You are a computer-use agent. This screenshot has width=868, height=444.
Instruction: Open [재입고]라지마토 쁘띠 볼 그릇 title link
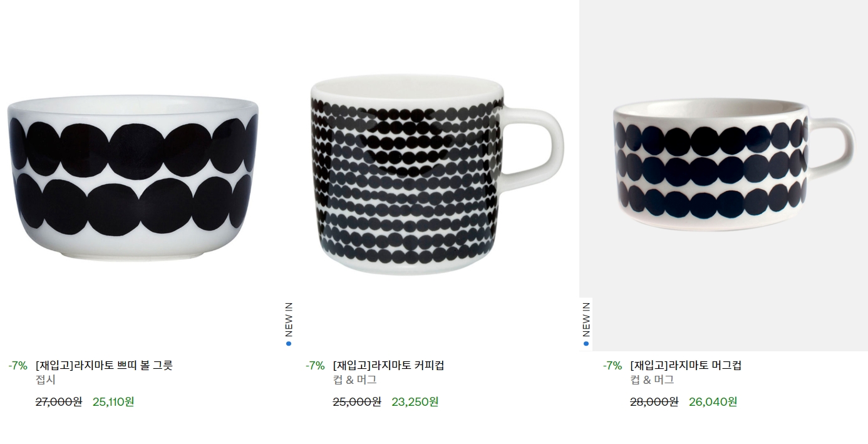[104, 366]
